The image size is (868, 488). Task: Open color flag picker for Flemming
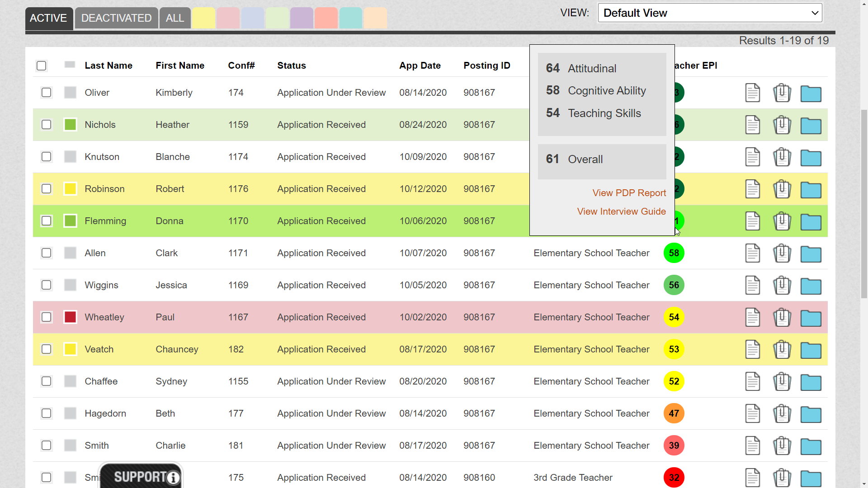pyautogui.click(x=70, y=221)
